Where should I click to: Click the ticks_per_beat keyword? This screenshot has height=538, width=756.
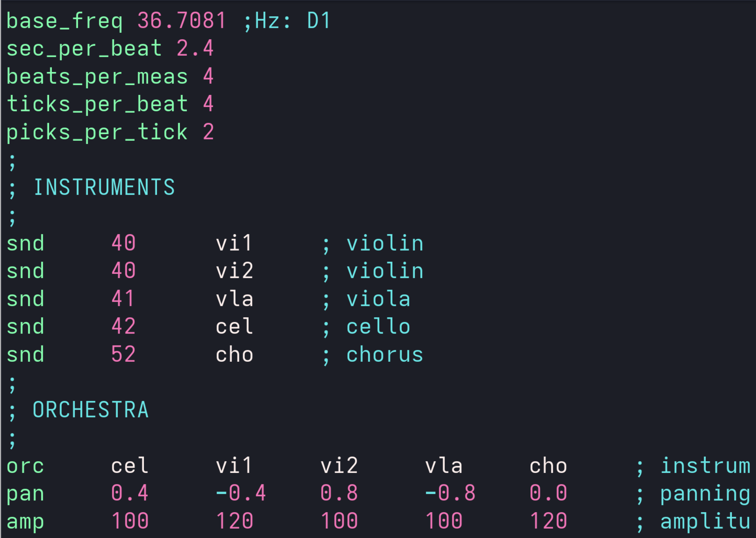pyautogui.click(x=97, y=104)
